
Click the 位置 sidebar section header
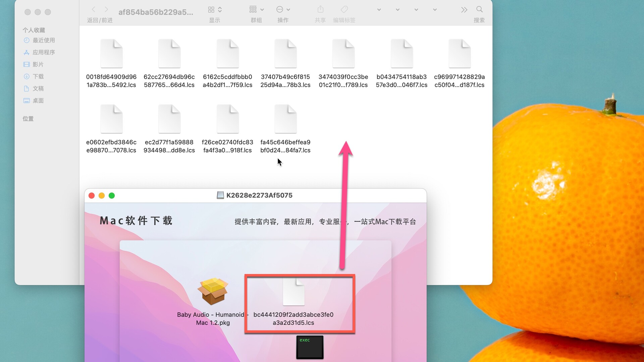point(28,119)
